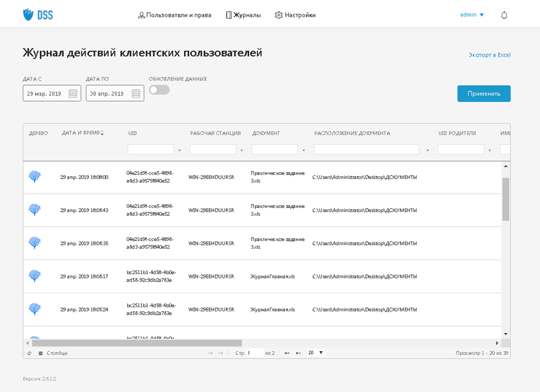Go to last page of grid
Screen dimensions: 540x392
click(298, 353)
